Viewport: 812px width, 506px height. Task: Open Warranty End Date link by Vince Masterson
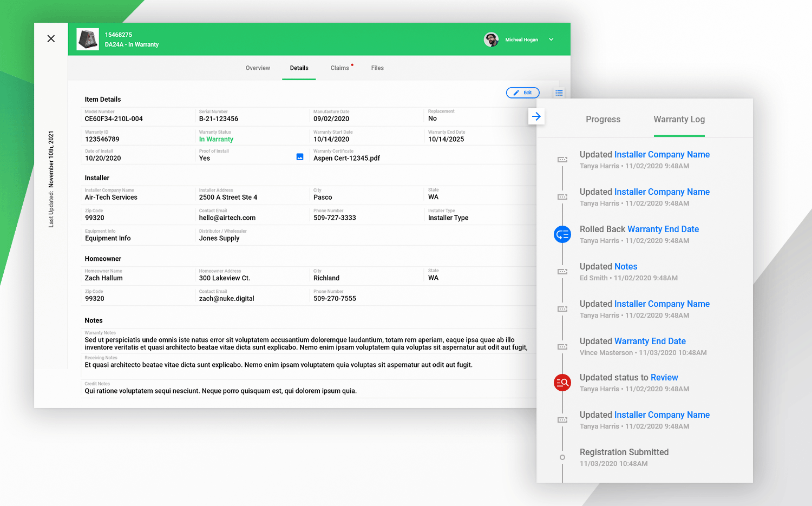click(650, 341)
